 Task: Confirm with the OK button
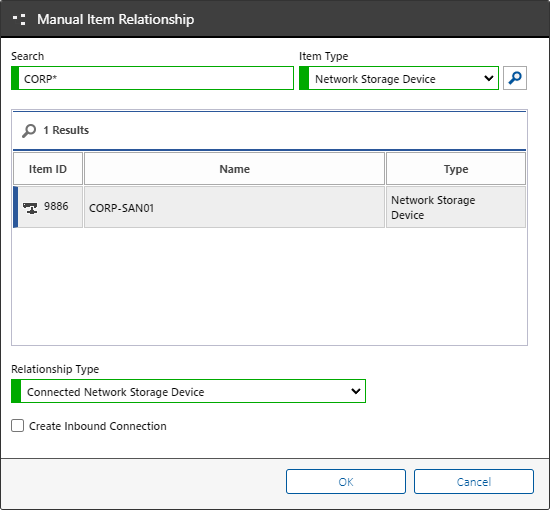tap(346, 482)
